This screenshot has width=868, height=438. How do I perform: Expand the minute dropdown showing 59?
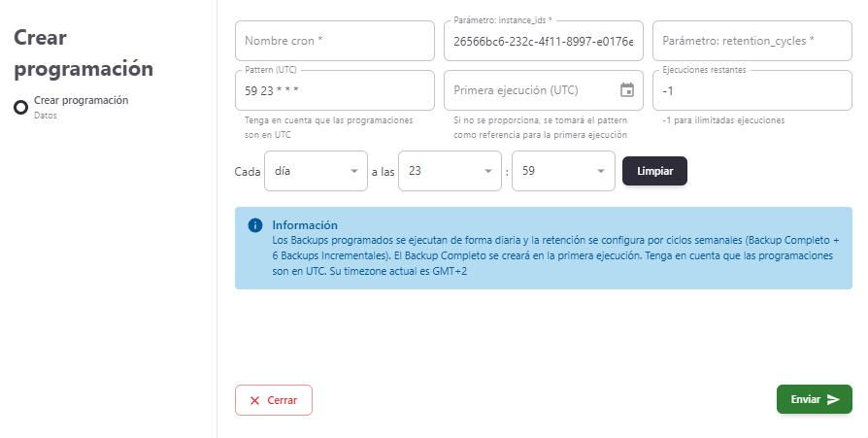[563, 171]
